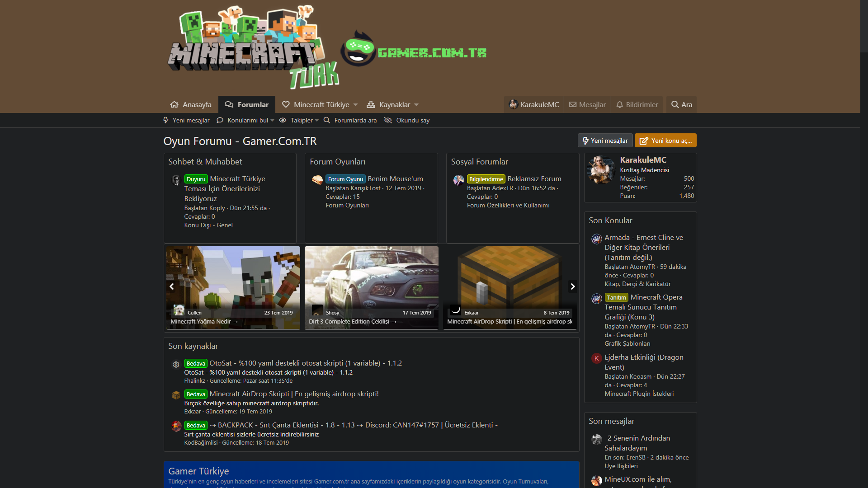This screenshot has height=488, width=868.
Task: Click Shosy avatar on Dirt 3 slide
Action: pyautogui.click(x=317, y=310)
